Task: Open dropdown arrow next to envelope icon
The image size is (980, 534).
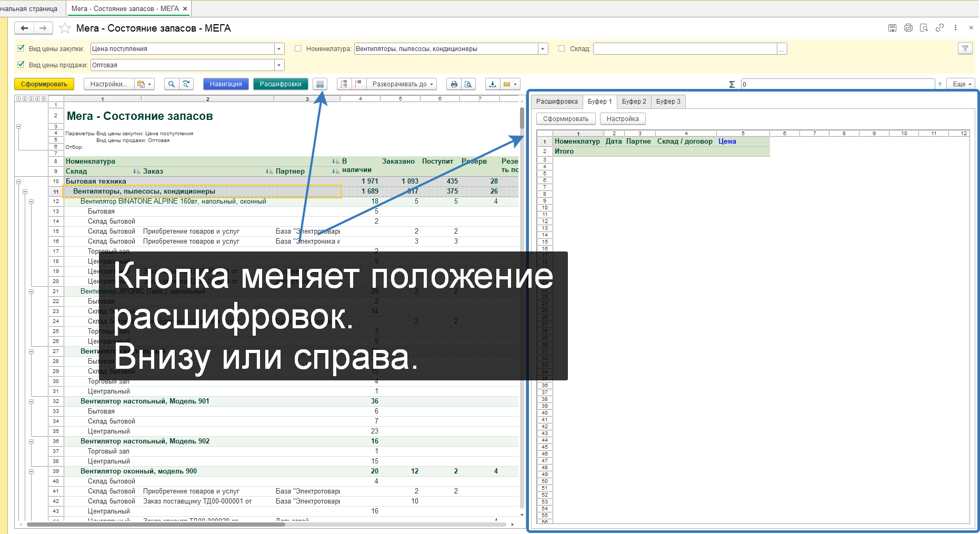Action: pos(516,84)
